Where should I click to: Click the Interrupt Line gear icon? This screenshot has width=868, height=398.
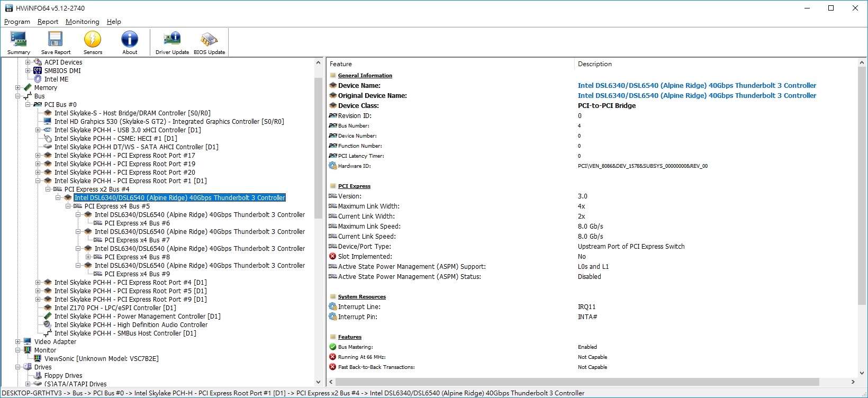(x=333, y=306)
